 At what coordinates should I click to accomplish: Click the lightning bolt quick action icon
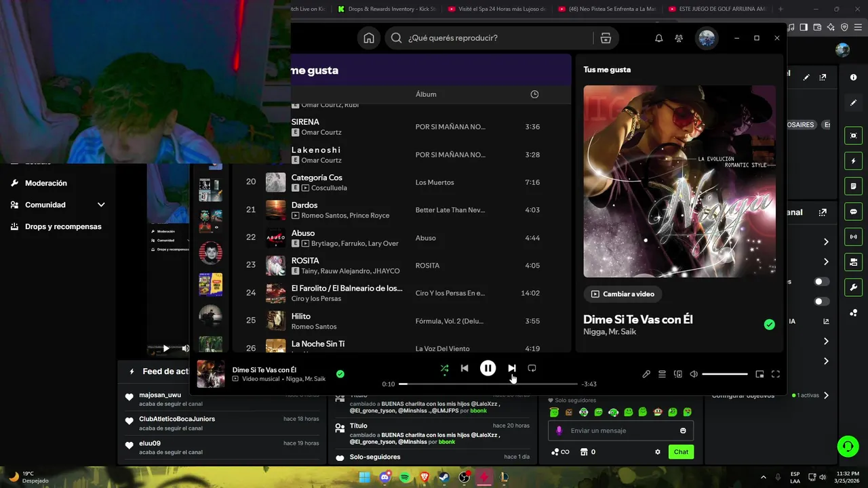tap(853, 161)
